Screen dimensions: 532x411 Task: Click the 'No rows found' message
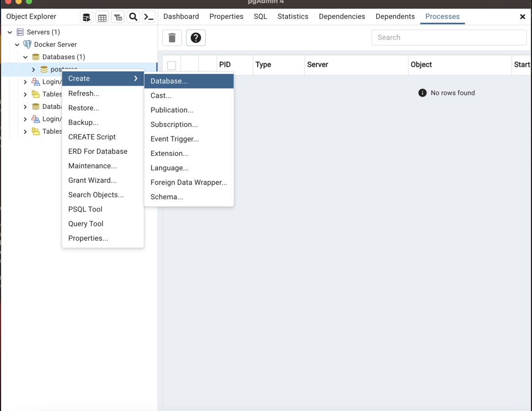pyautogui.click(x=453, y=93)
